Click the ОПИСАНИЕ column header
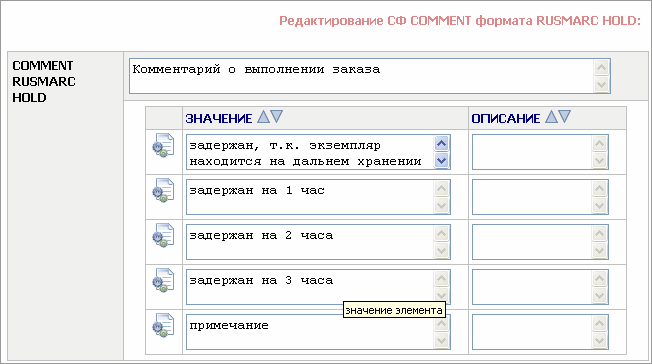Image resolution: width=652 pixels, height=364 pixels. coord(506,119)
